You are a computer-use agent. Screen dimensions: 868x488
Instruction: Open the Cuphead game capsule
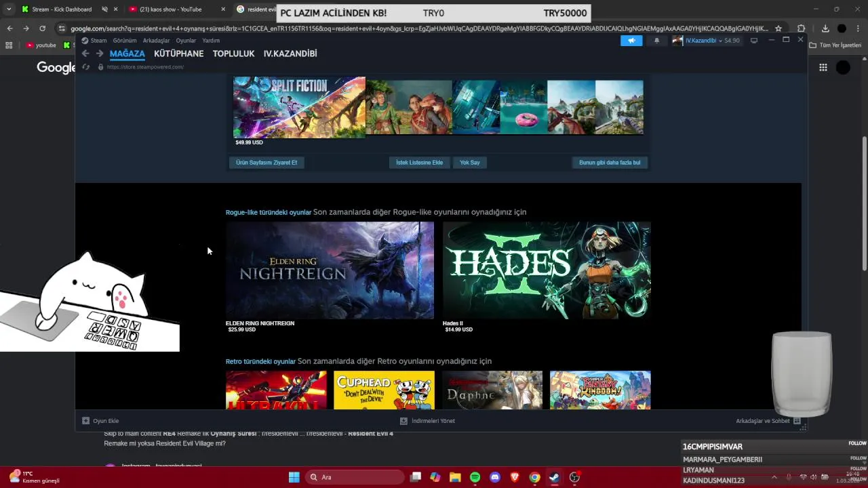tap(384, 390)
